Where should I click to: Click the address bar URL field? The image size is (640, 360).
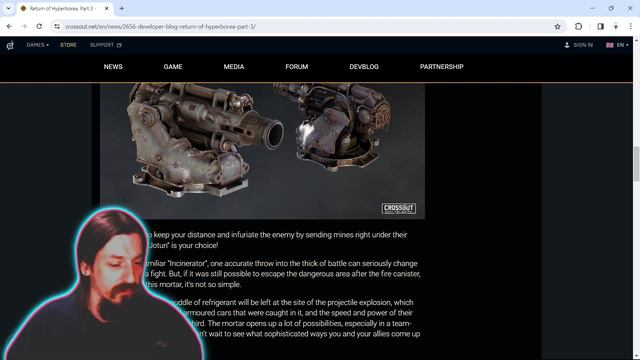point(307,27)
